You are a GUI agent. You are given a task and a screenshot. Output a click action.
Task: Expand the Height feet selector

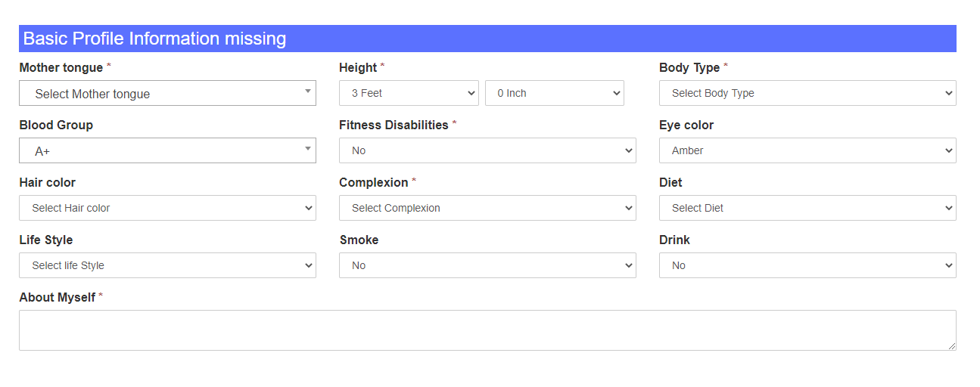[x=409, y=93]
